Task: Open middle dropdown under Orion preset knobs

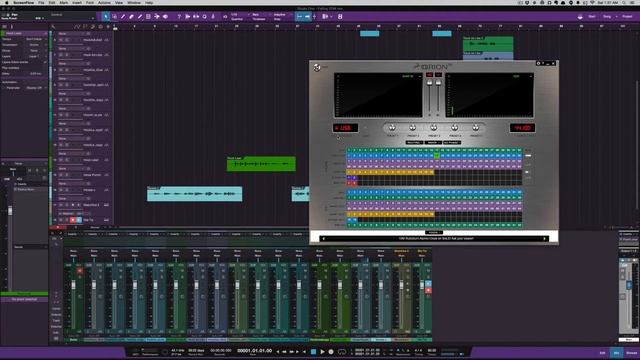Action: click(x=433, y=142)
